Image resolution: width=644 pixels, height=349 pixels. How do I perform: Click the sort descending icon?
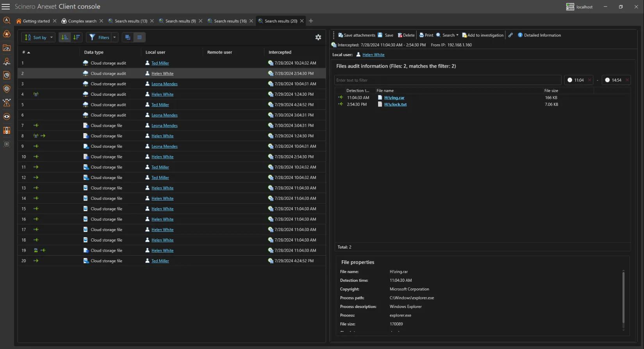[x=77, y=37]
